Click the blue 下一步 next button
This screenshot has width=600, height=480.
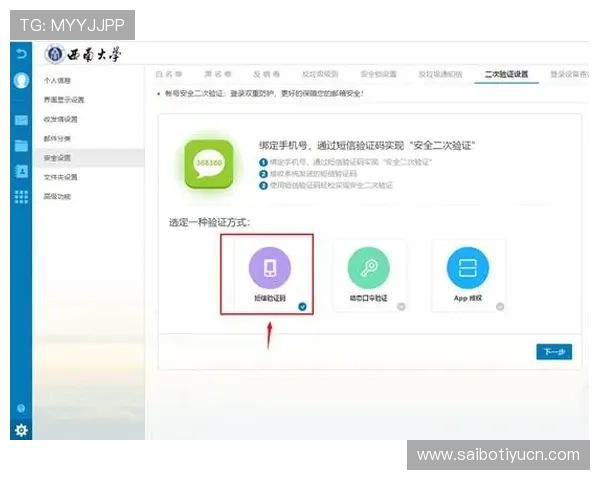(x=554, y=352)
